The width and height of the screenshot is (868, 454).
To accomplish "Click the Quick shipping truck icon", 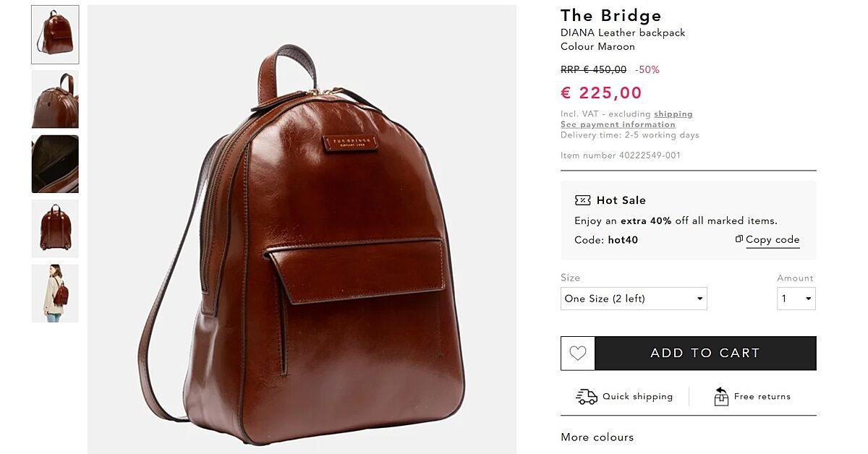I will [x=587, y=396].
